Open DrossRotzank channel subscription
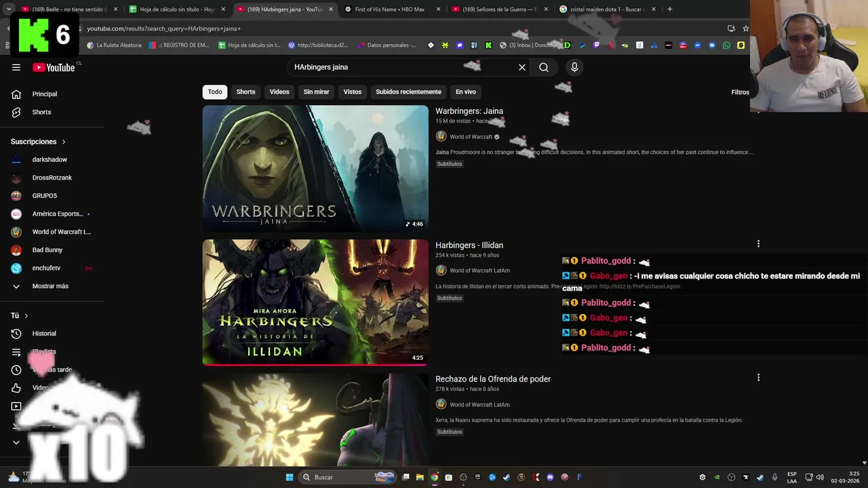Viewport: 868px width, 488px height. click(x=52, y=178)
